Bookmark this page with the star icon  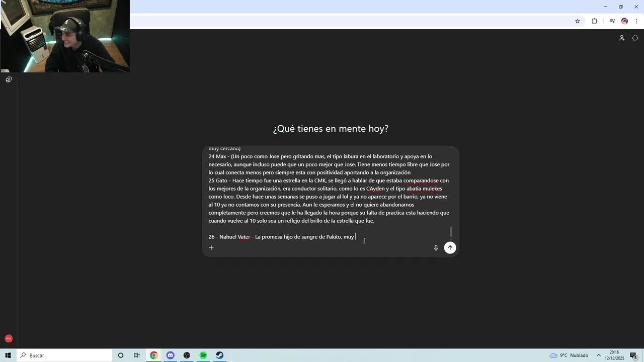578,21
